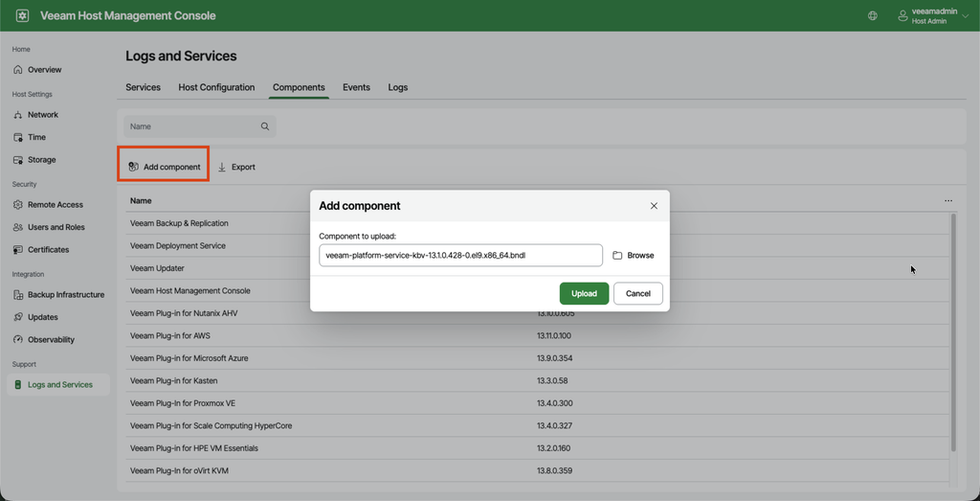Switch to the Logs tab
980x501 pixels.
click(397, 87)
